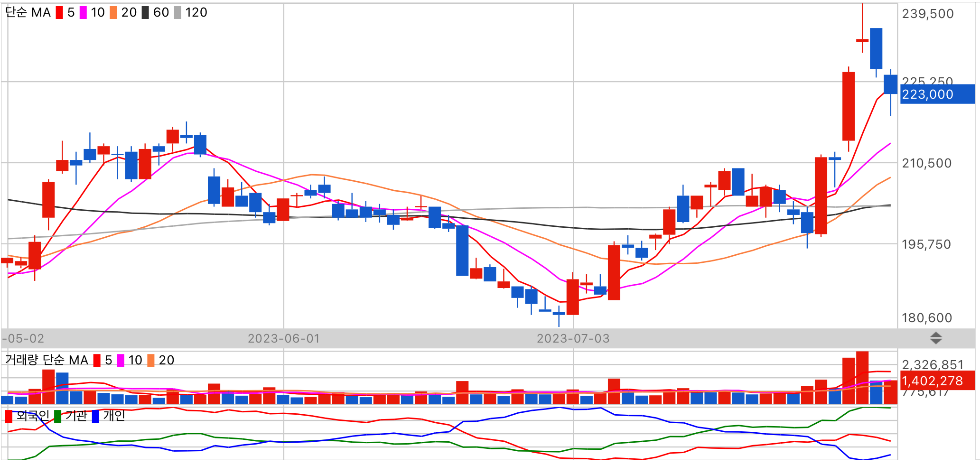This screenshot has height=465, width=980.
Task: Click the 195,750 price axis label
Action: (x=926, y=244)
